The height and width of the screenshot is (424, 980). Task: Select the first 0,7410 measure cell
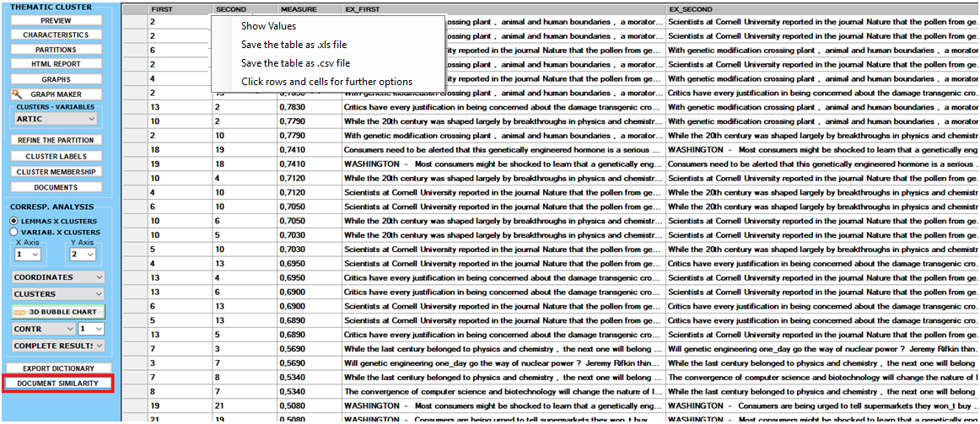[310, 150]
